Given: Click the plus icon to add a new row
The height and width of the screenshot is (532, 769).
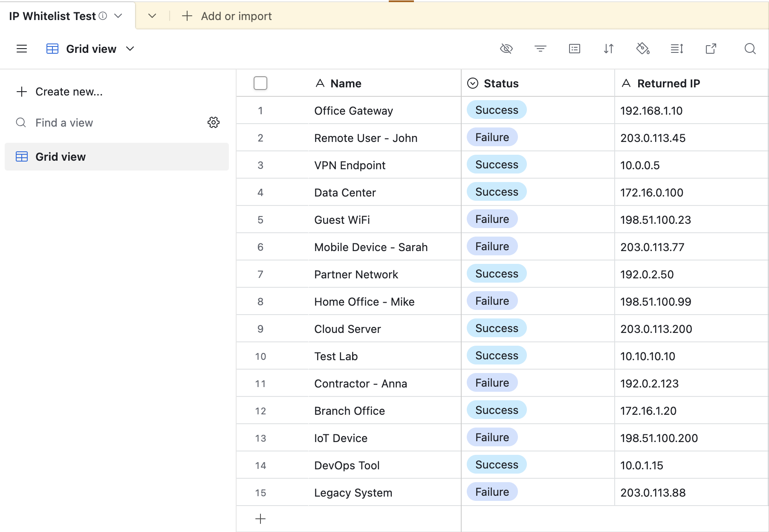Looking at the screenshot, I should tap(260, 519).
